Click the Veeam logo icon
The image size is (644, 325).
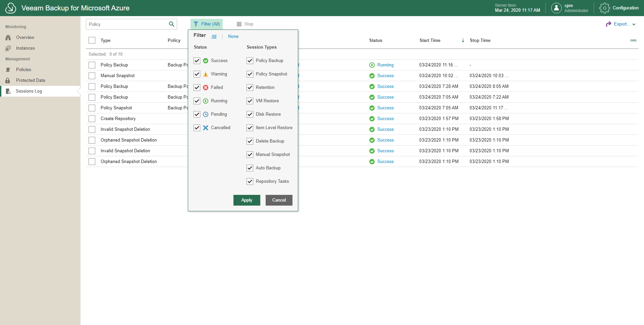point(11,8)
